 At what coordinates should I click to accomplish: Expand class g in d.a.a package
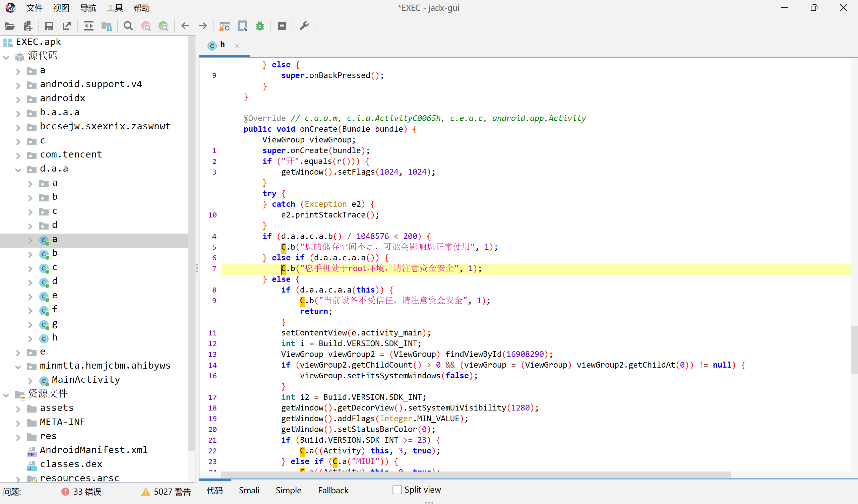(x=30, y=325)
